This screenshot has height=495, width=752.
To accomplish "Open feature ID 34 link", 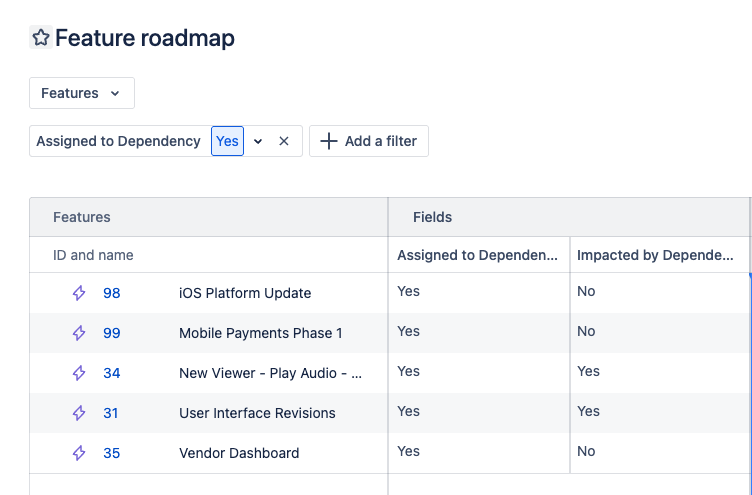I will (111, 373).
